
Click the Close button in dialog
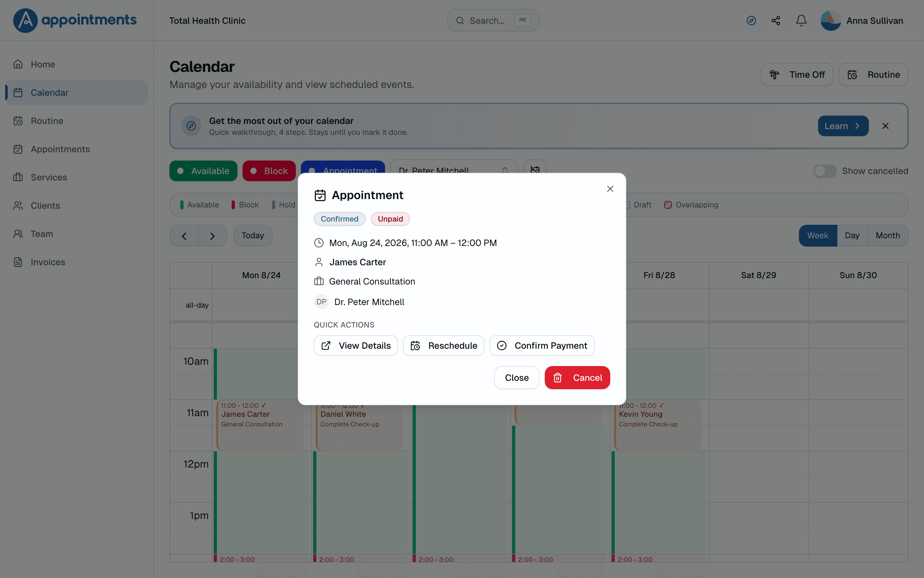(517, 378)
